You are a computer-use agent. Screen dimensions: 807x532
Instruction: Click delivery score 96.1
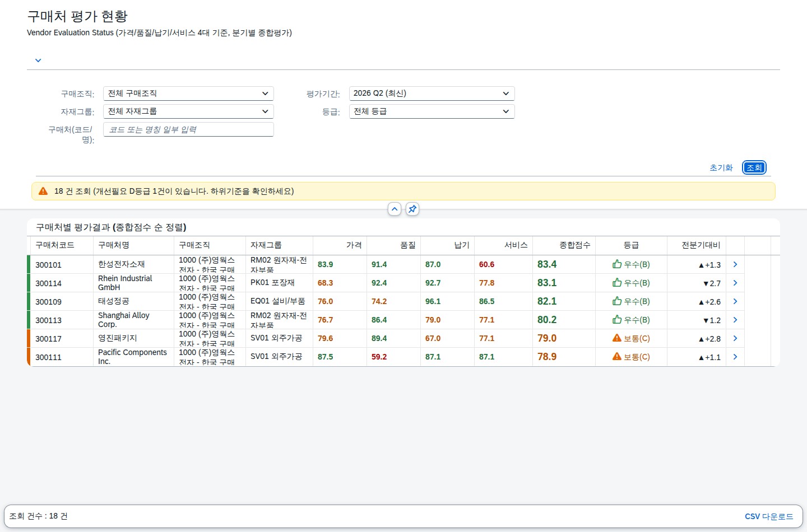point(433,301)
